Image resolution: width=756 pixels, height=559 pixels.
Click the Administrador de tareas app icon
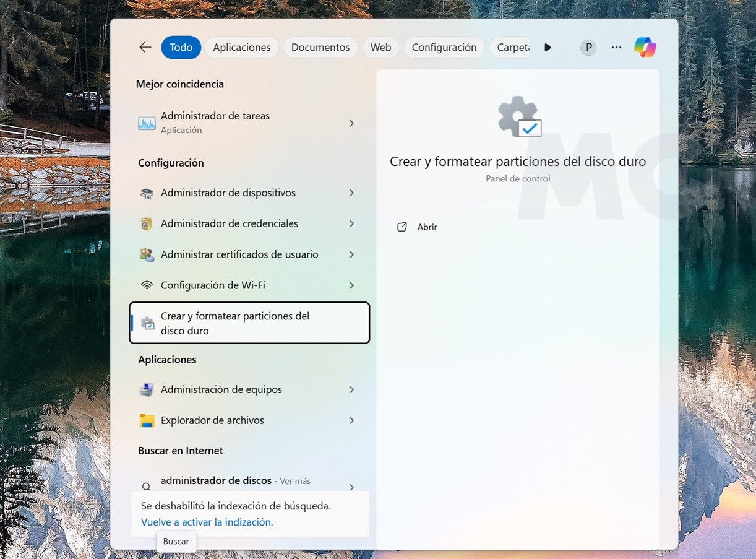coord(147,123)
